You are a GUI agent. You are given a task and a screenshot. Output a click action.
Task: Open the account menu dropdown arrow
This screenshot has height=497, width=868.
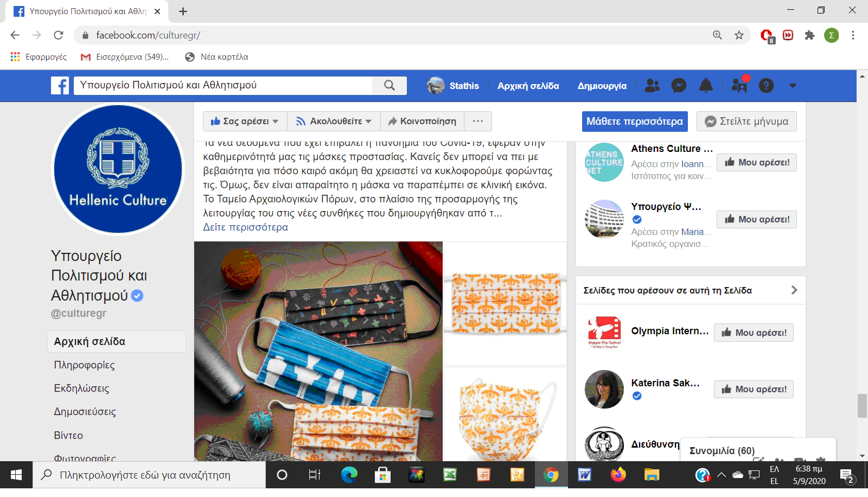793,86
